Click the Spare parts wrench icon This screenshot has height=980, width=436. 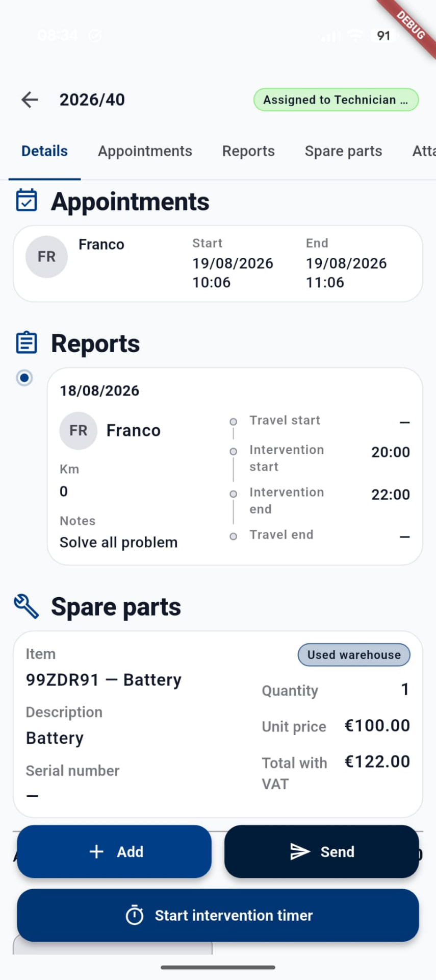tap(27, 606)
